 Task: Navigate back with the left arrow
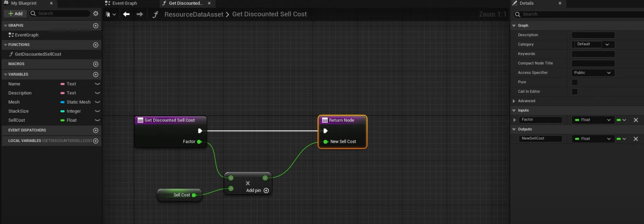126,14
